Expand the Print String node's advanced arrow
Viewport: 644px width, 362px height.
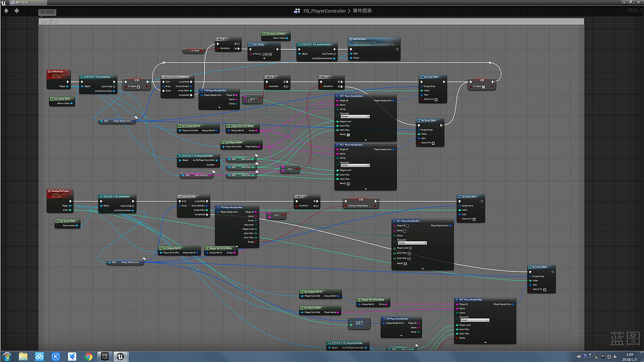pyautogui.click(x=264, y=59)
